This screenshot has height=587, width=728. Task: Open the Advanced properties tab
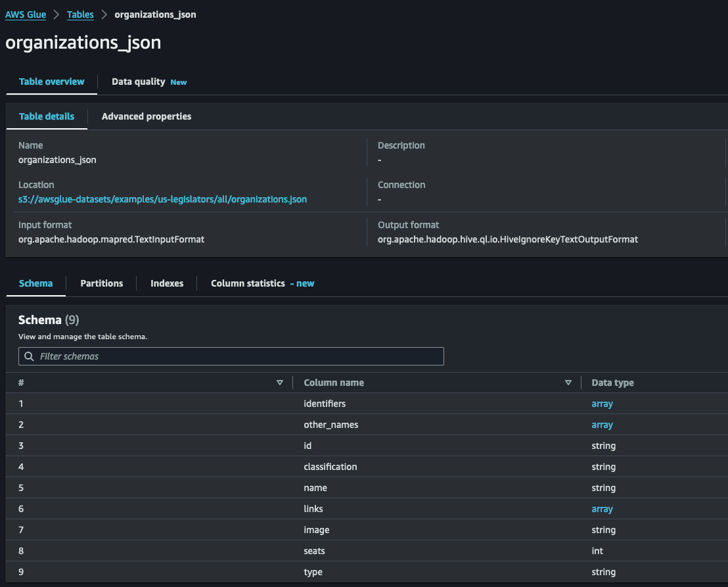point(147,116)
